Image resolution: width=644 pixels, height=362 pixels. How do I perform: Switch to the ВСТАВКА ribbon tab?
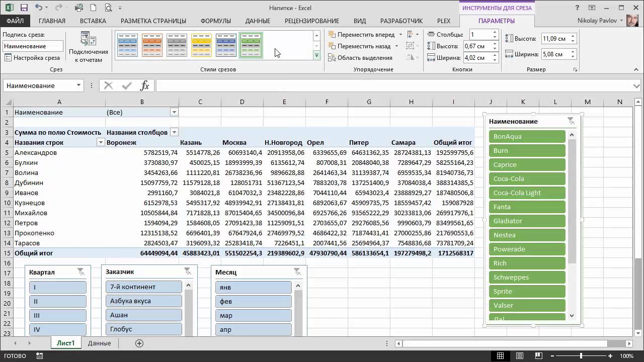tap(93, 21)
